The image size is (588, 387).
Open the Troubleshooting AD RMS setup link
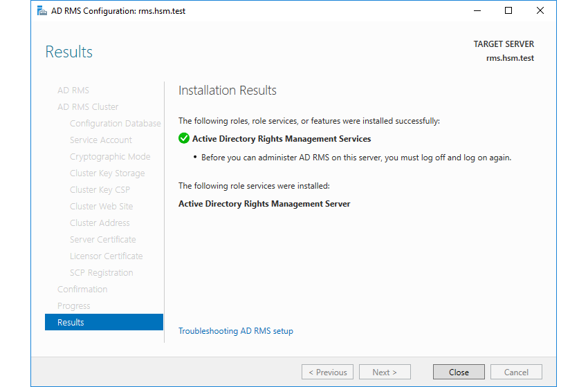pos(235,331)
